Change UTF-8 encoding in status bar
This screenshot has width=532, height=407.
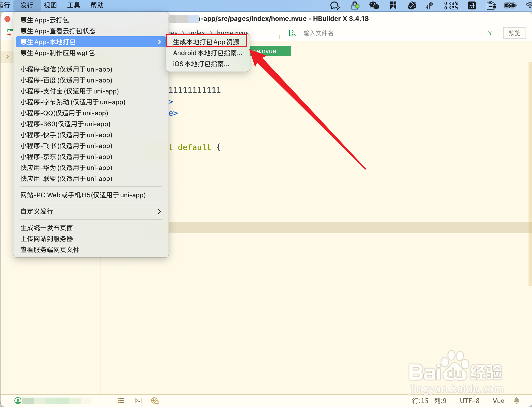470,401
